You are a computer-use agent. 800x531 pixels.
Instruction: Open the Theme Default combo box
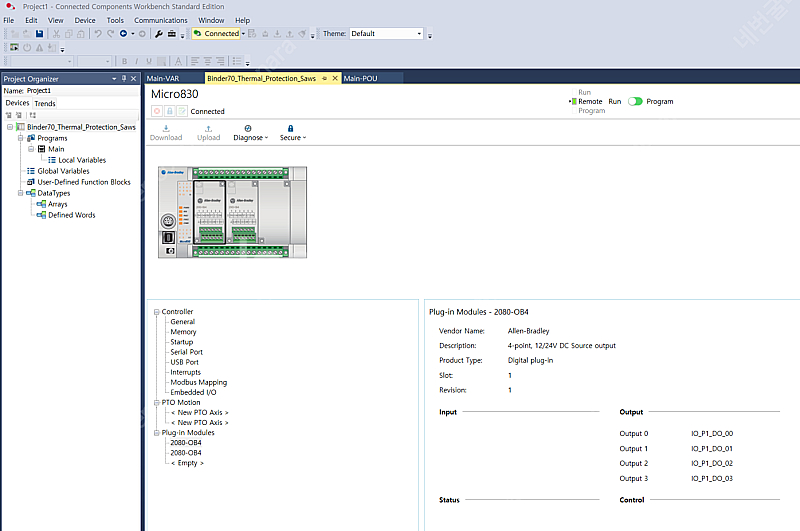(x=386, y=34)
